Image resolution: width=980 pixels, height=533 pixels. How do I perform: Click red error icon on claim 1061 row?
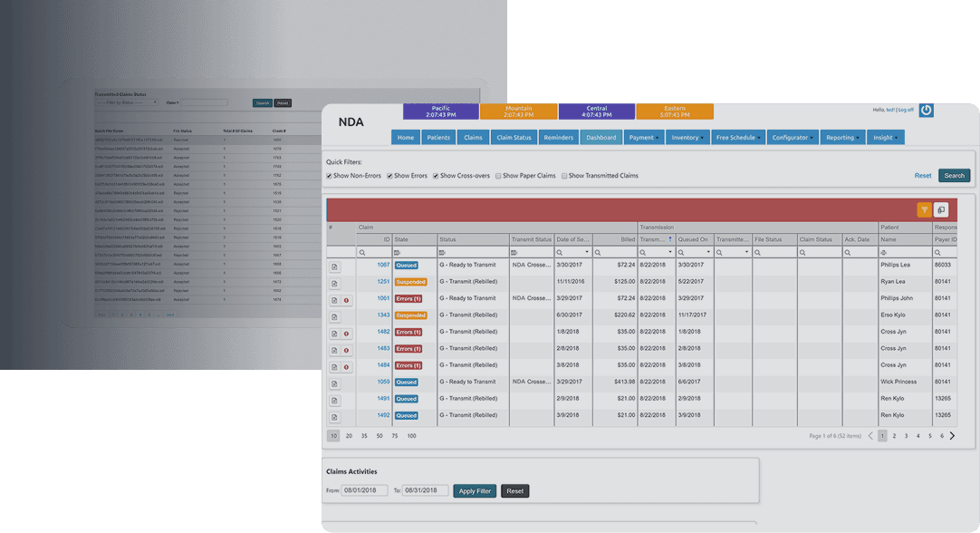tap(346, 300)
